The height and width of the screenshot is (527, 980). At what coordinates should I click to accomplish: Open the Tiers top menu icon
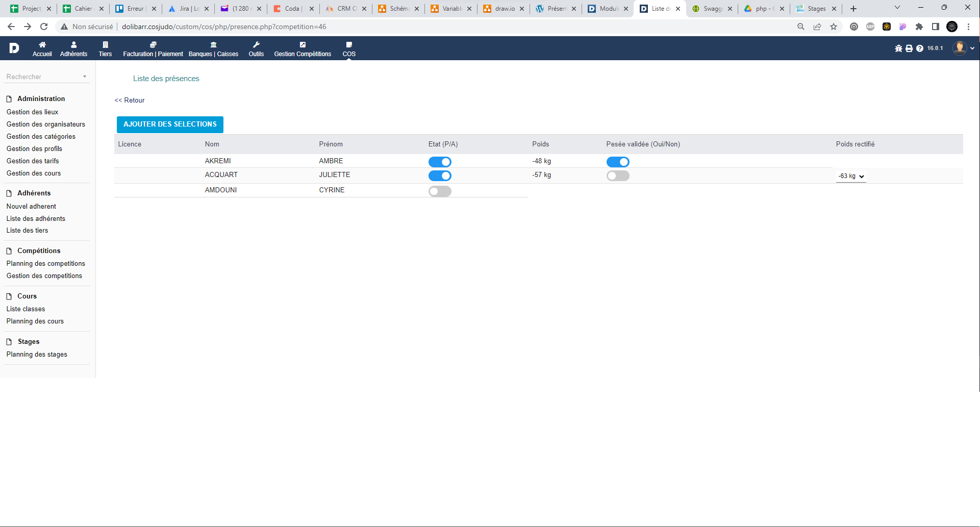[x=105, y=45]
